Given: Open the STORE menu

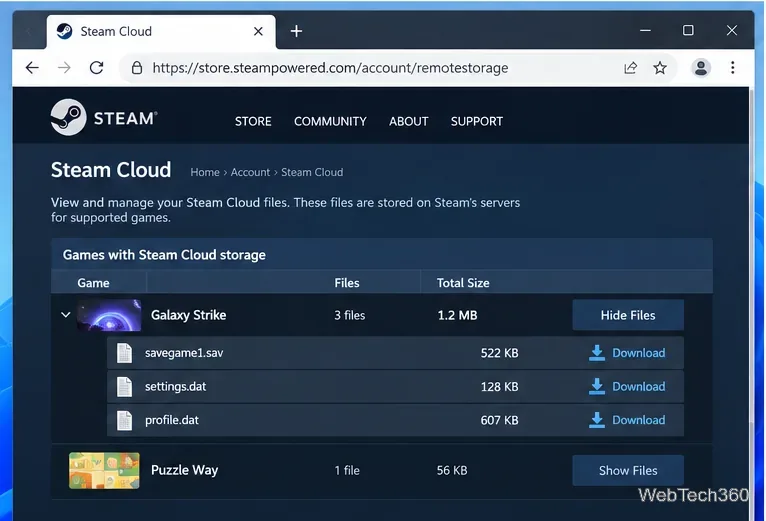Looking at the screenshot, I should (253, 121).
